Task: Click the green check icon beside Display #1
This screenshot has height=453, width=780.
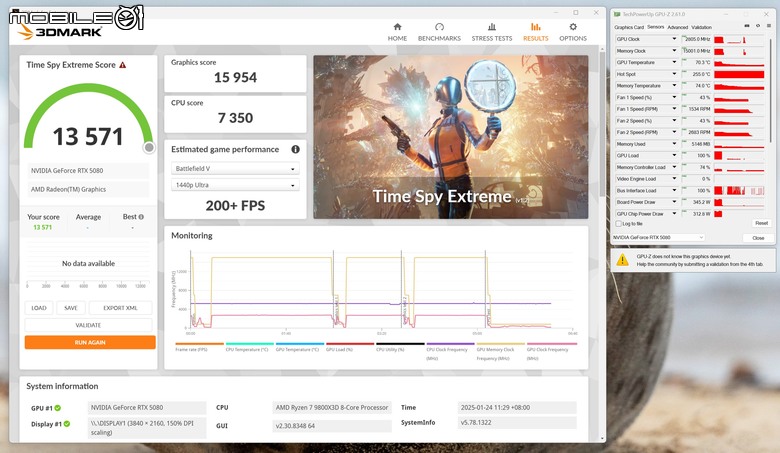Action: click(x=67, y=424)
